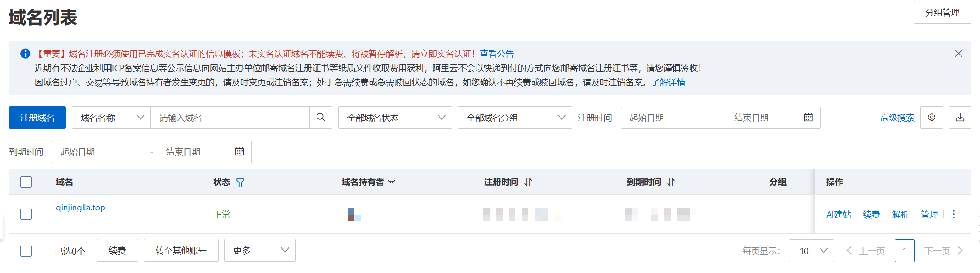Open 到期时间 calendar date picker icon
The image size is (980, 273).
[x=240, y=152]
